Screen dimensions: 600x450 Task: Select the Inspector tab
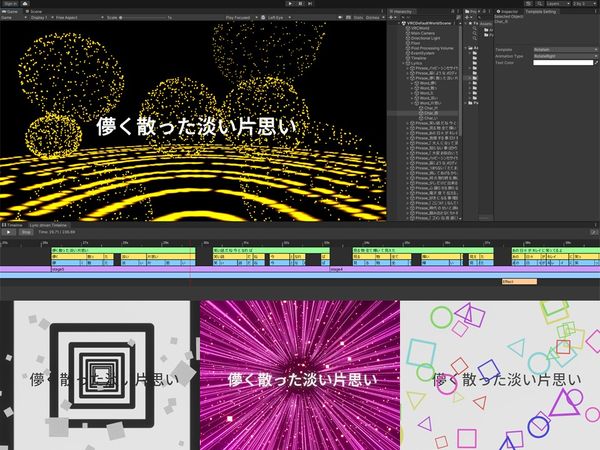507,11
